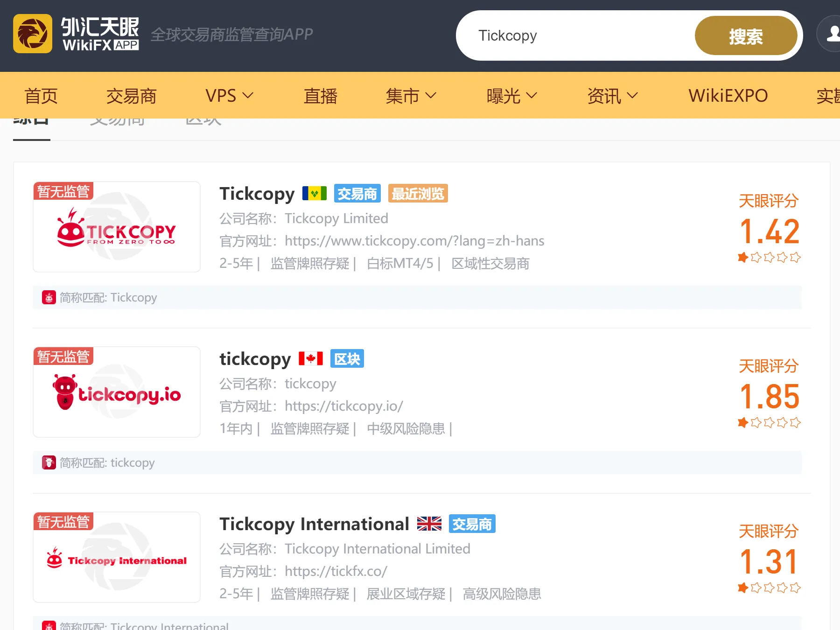The height and width of the screenshot is (630, 840).
Task: Open the TICKCOPY logo thumbnail
Action: [x=117, y=227]
